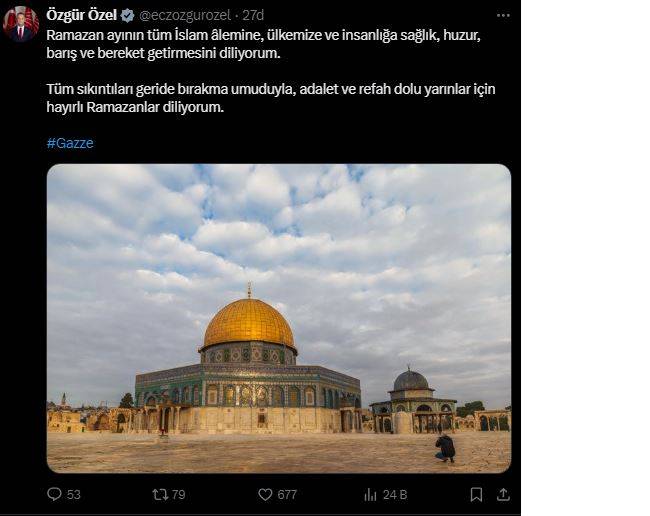
Task: Click the blue verified badge
Action: tap(127, 15)
